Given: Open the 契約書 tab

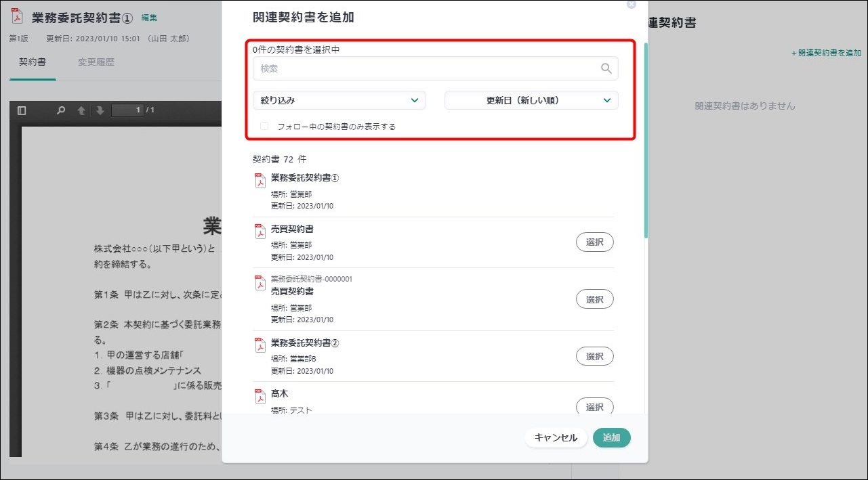Looking at the screenshot, I should 33,62.
